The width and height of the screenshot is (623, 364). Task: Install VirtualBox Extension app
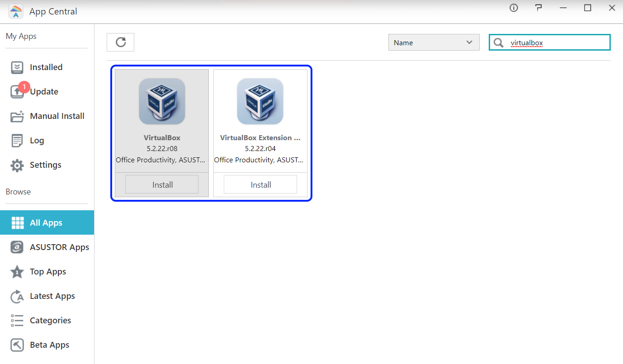coord(260,184)
